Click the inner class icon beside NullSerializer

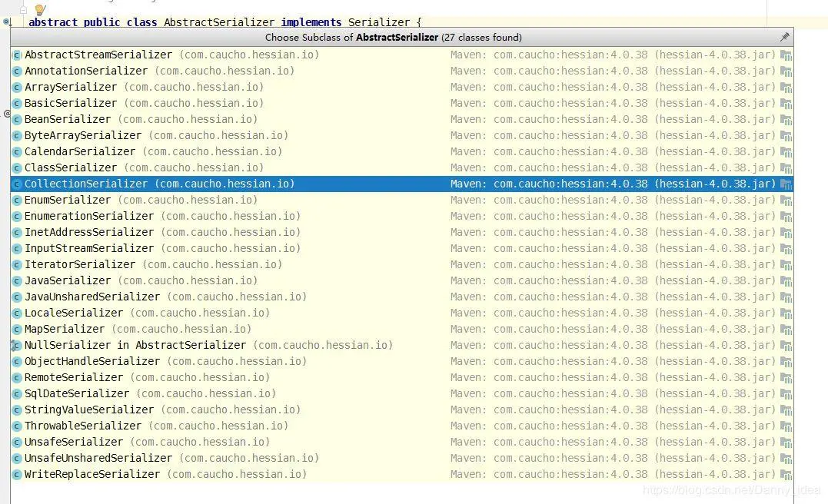(16, 346)
